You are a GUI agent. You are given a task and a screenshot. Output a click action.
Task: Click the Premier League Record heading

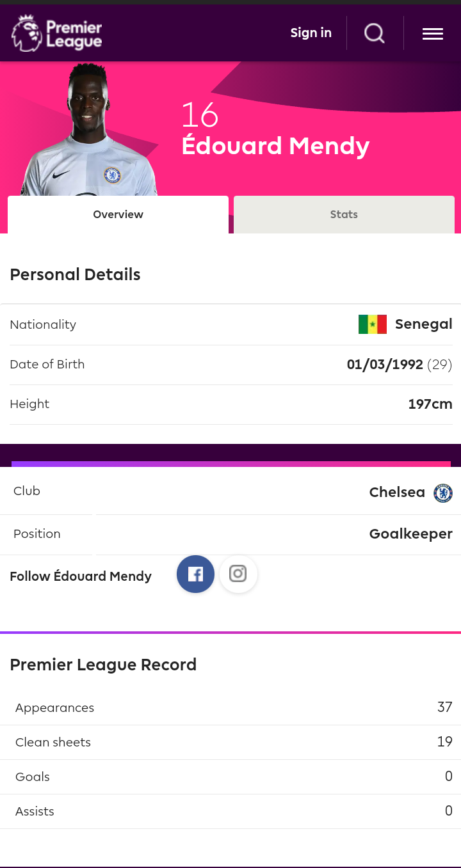click(103, 665)
